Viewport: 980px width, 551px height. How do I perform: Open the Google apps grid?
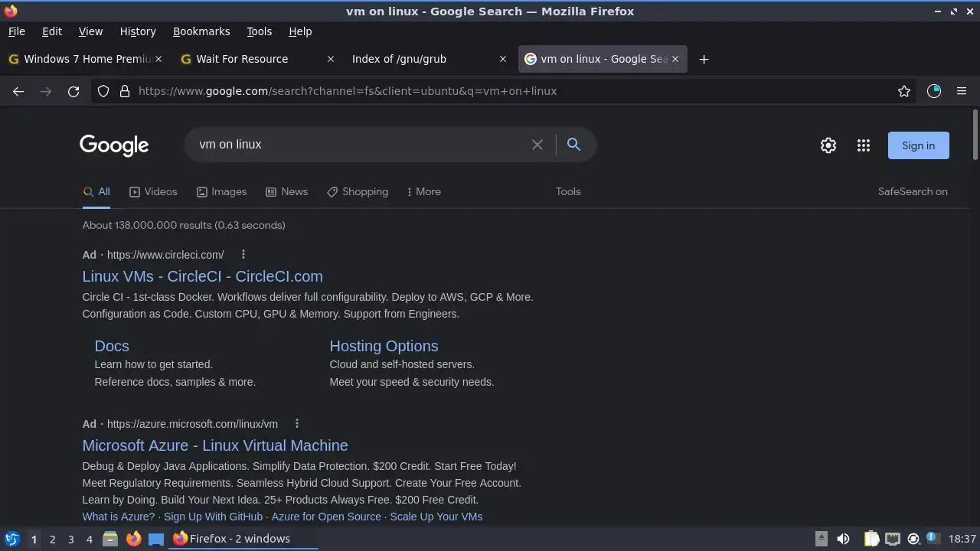[864, 145]
